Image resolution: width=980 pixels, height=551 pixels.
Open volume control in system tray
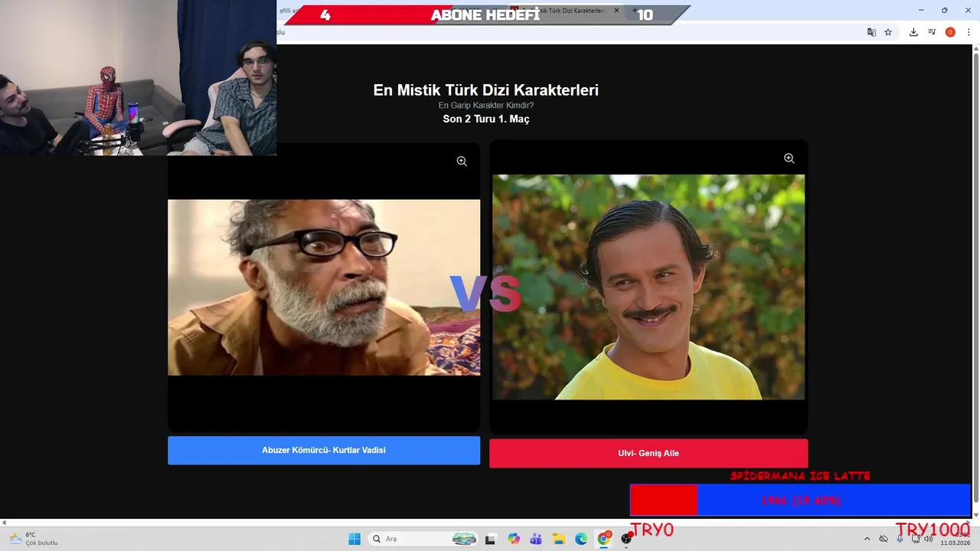pos(929,539)
